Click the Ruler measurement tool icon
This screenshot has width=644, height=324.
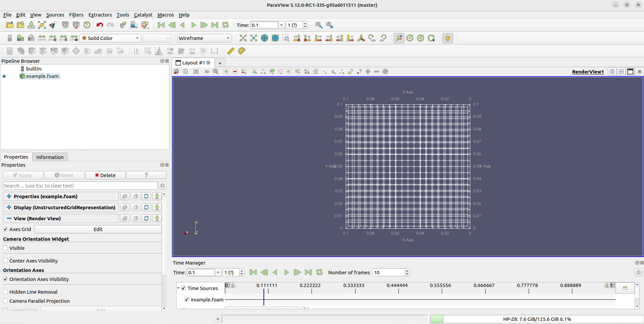230,51
